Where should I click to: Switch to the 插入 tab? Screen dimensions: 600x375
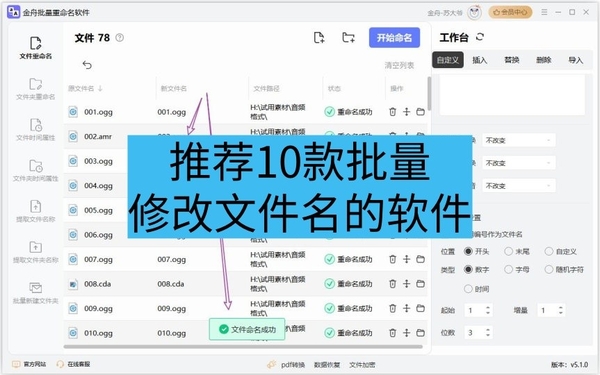479,60
